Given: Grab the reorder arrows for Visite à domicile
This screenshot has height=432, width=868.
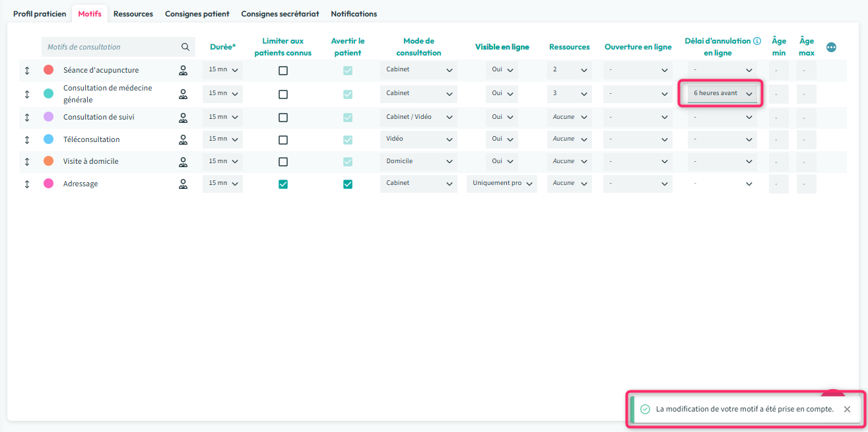Looking at the screenshot, I should click(x=27, y=162).
